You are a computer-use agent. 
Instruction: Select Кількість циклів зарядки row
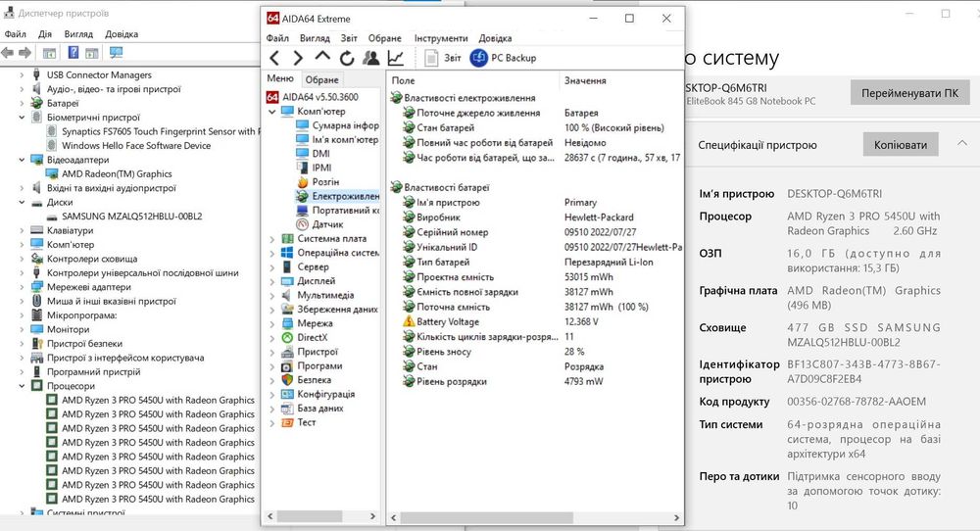click(x=534, y=337)
